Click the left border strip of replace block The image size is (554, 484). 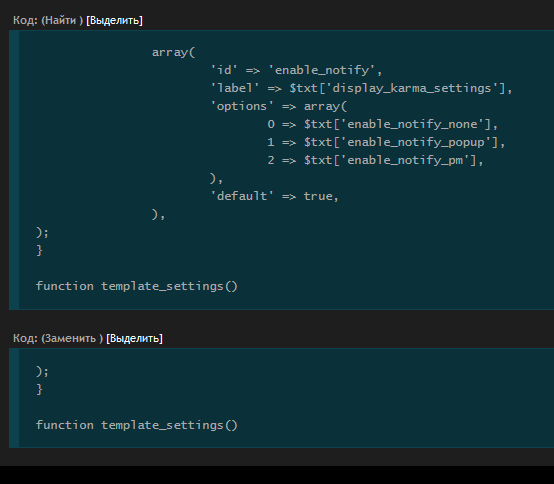[x=14, y=398]
